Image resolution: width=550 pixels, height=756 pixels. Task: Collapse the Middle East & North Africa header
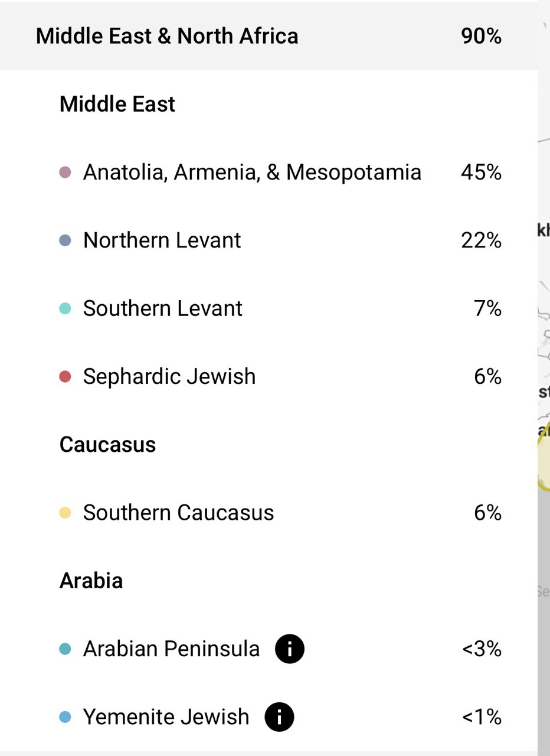(x=269, y=36)
